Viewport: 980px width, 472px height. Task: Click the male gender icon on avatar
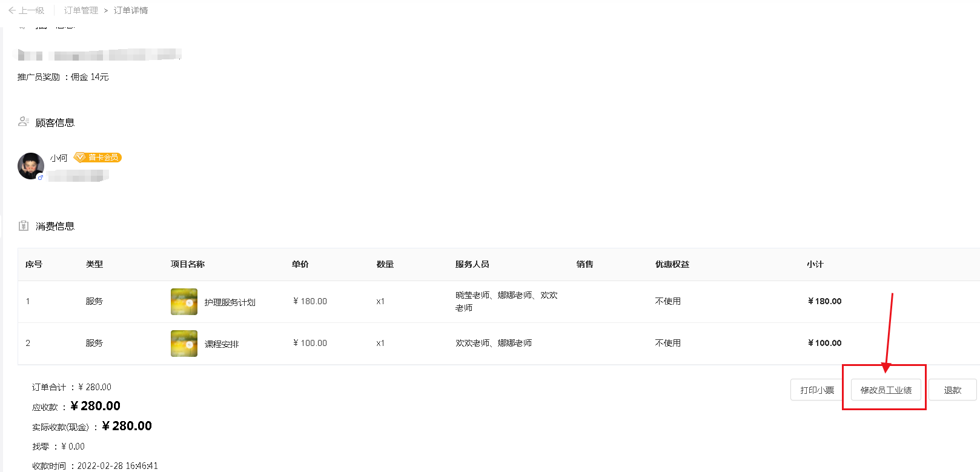click(x=41, y=178)
